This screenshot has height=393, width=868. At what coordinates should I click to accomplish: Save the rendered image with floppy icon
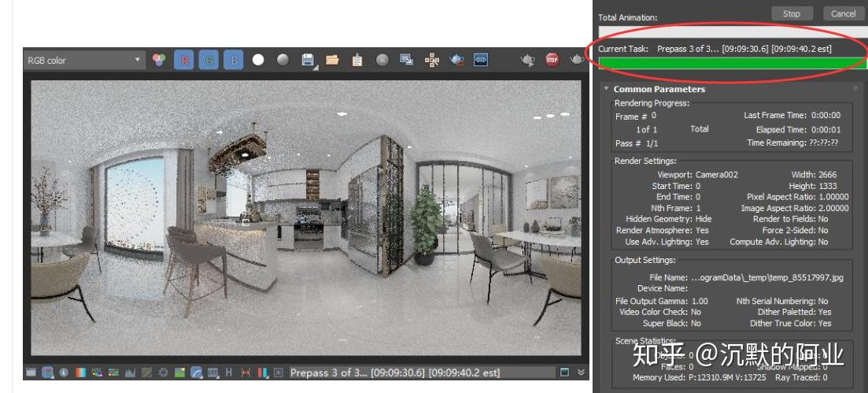click(308, 60)
